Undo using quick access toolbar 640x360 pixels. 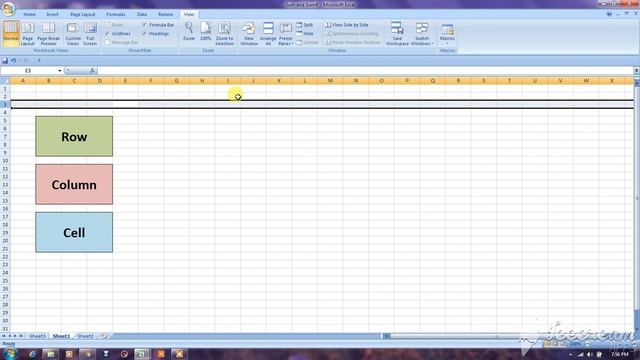click(x=13, y=60)
